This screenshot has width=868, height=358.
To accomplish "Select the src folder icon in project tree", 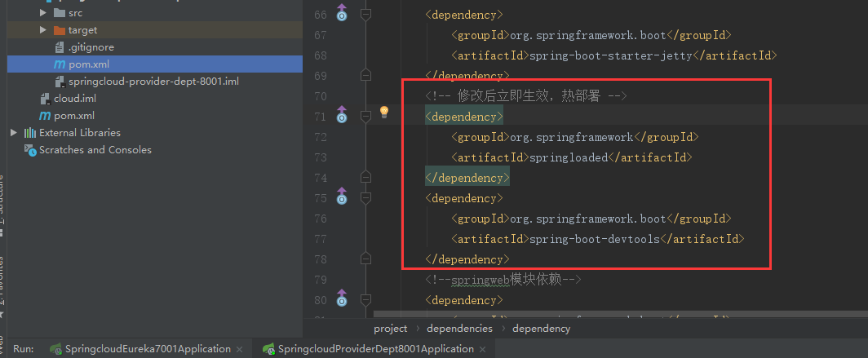I will point(60,12).
